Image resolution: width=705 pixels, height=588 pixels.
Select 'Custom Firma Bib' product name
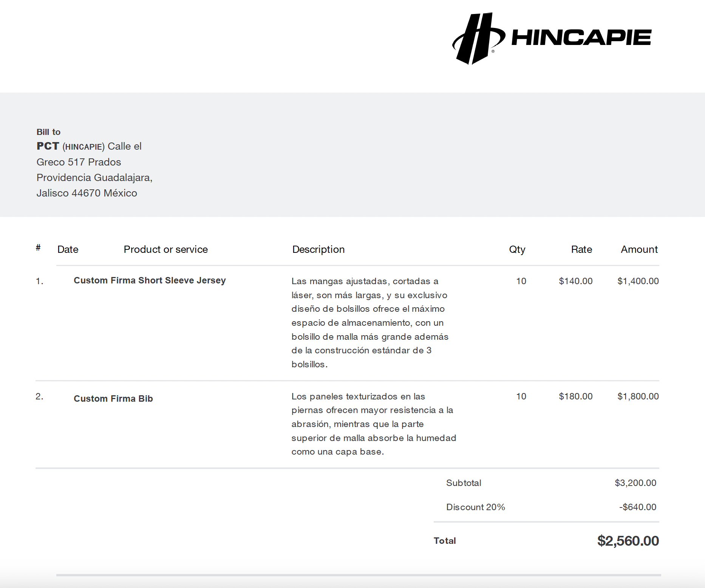(x=113, y=399)
